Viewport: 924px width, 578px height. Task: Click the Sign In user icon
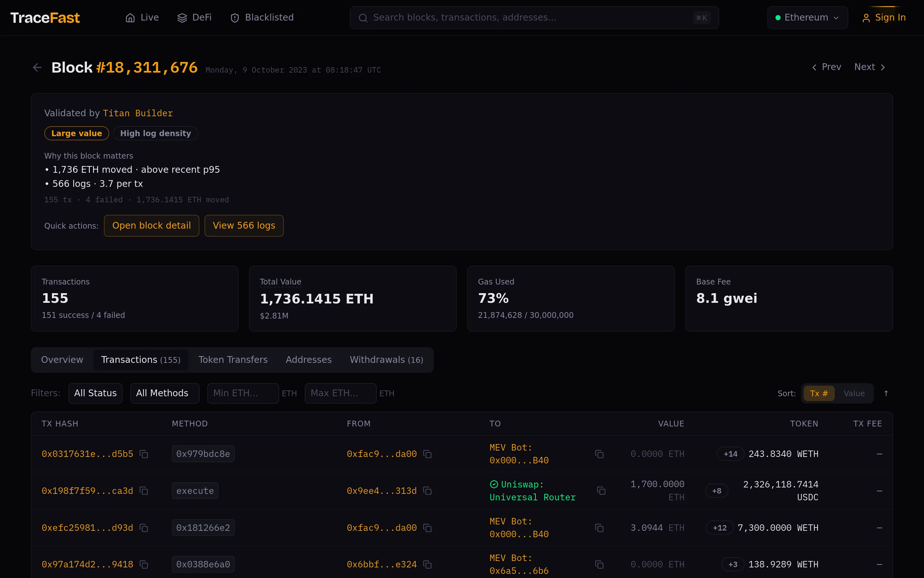[x=866, y=18]
